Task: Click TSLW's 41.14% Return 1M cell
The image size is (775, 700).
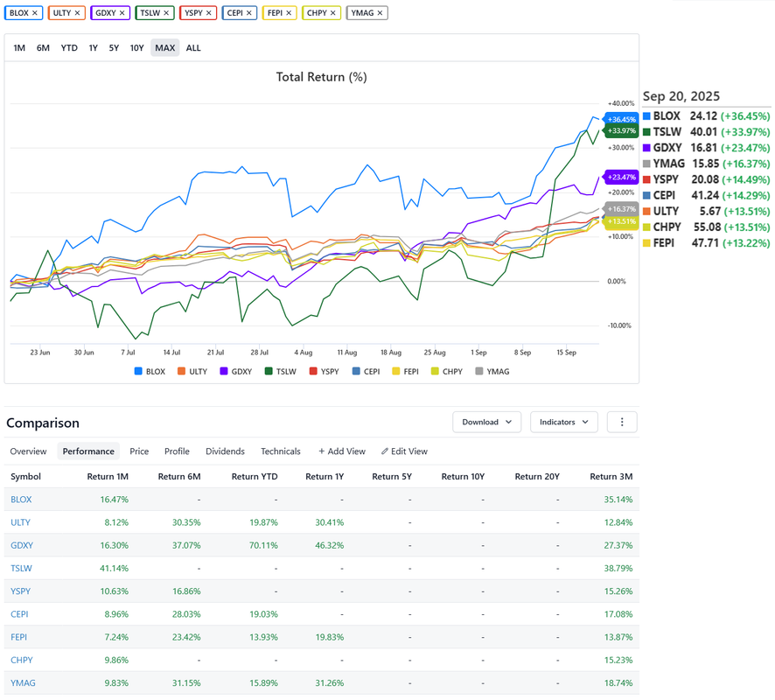Action: click(x=115, y=568)
